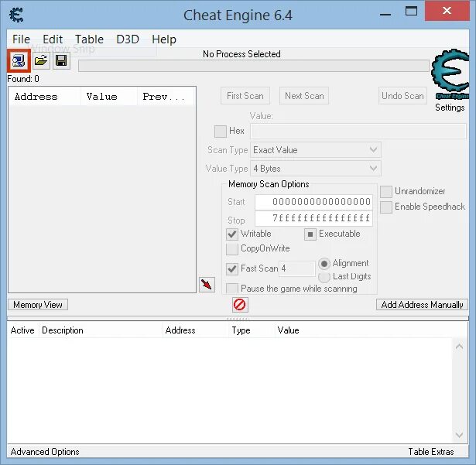Click the Prev... column header
The height and width of the screenshot is (465, 476).
point(166,97)
